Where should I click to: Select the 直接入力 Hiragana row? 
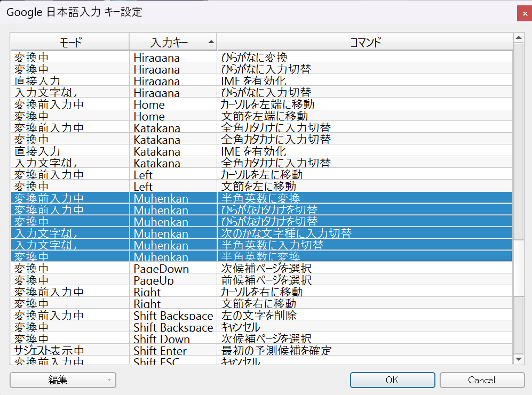click(x=261, y=80)
